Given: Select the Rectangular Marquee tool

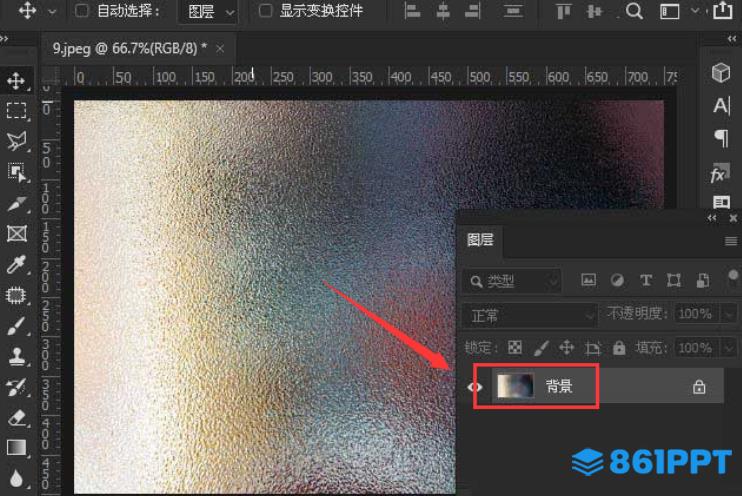Looking at the screenshot, I should tap(16, 110).
